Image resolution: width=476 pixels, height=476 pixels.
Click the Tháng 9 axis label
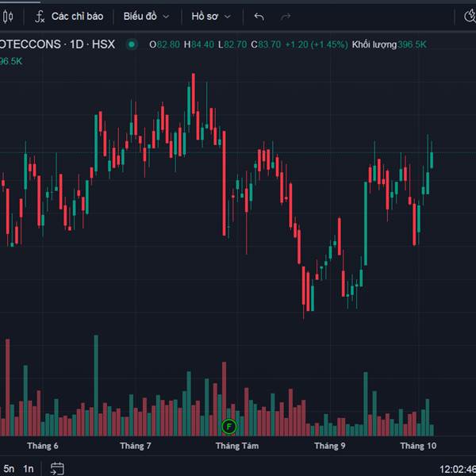(330, 446)
